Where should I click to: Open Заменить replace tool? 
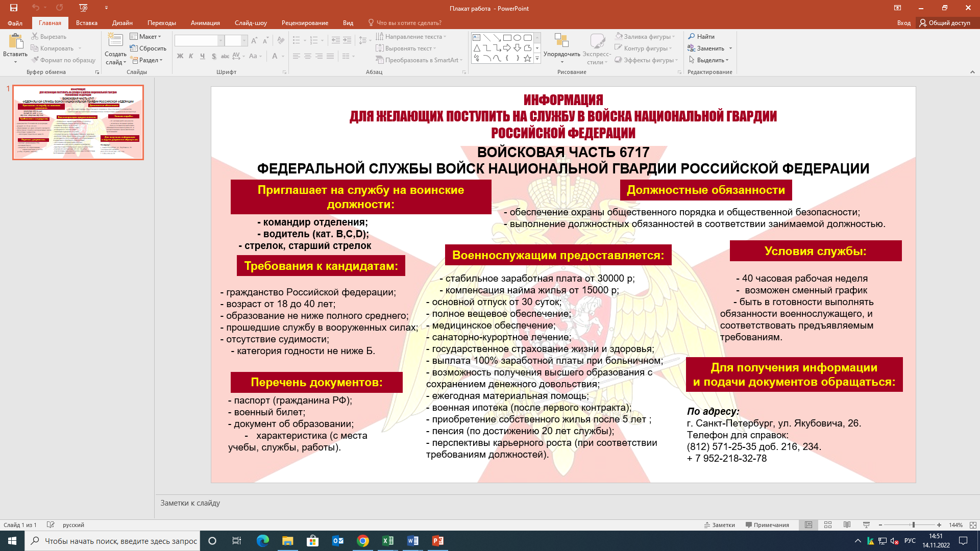(706, 48)
